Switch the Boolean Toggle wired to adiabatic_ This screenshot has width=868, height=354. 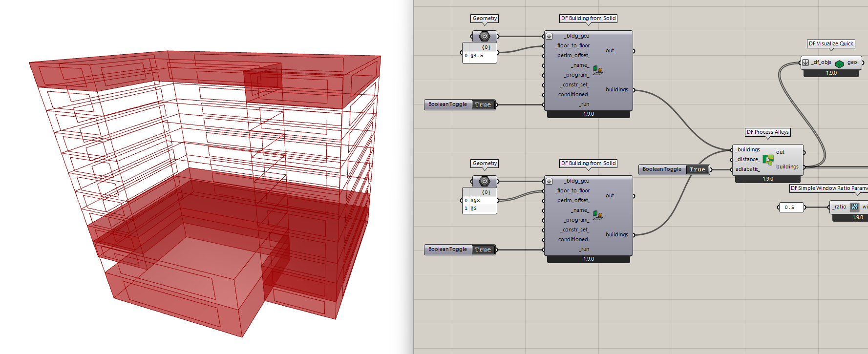click(x=697, y=169)
